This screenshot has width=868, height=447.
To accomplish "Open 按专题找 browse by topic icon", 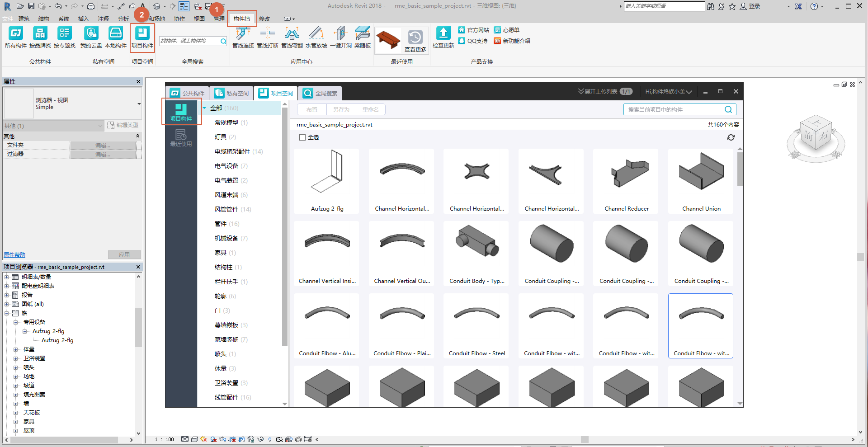I will (x=65, y=37).
